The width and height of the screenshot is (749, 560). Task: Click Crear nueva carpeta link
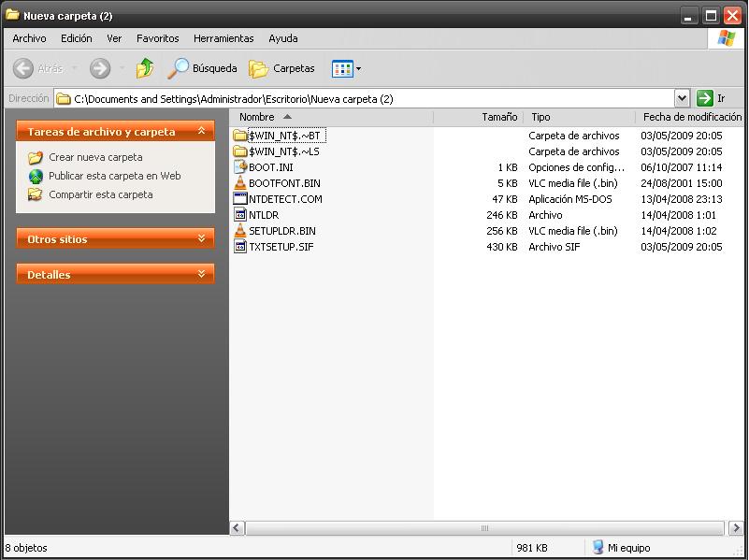pyautogui.click(x=95, y=157)
